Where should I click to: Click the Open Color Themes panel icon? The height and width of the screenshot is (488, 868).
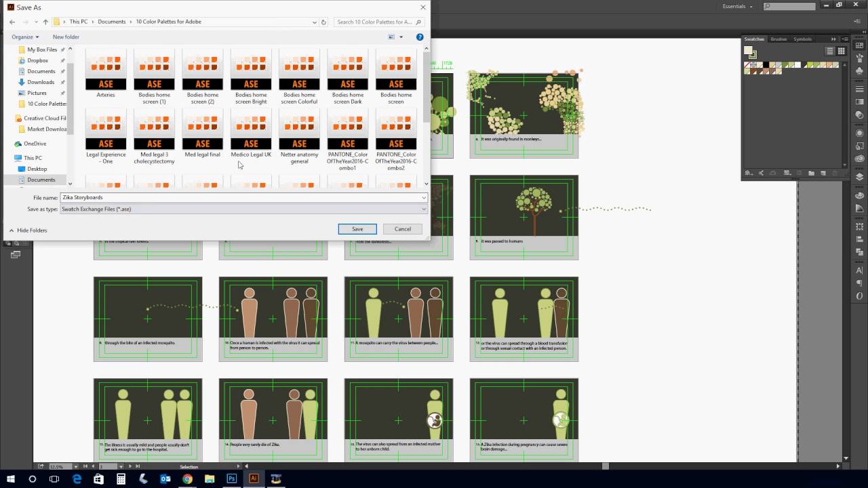761,173
